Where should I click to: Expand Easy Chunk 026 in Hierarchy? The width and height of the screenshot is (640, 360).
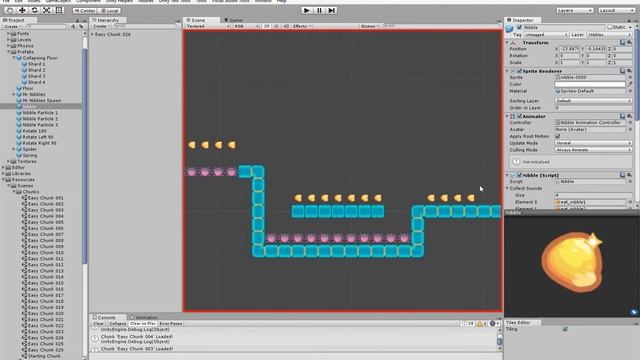point(92,35)
